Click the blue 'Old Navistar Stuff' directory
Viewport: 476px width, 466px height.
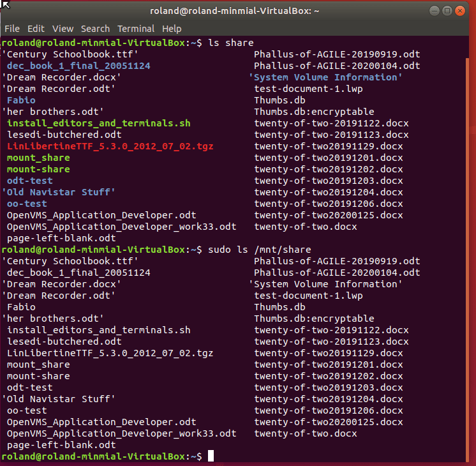[x=59, y=192]
